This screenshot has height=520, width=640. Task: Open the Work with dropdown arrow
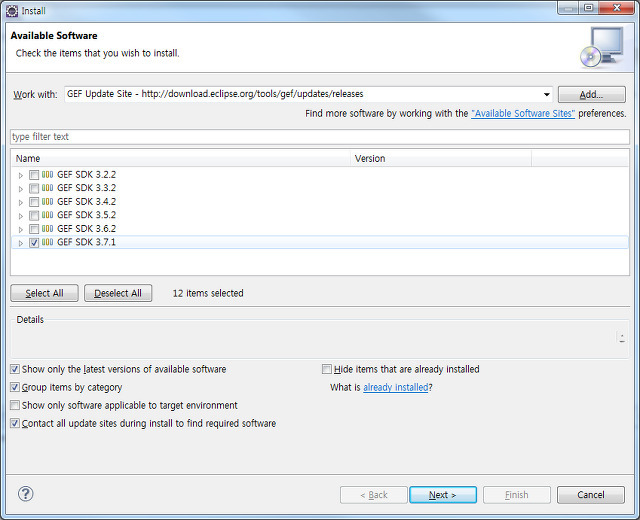pyautogui.click(x=547, y=94)
